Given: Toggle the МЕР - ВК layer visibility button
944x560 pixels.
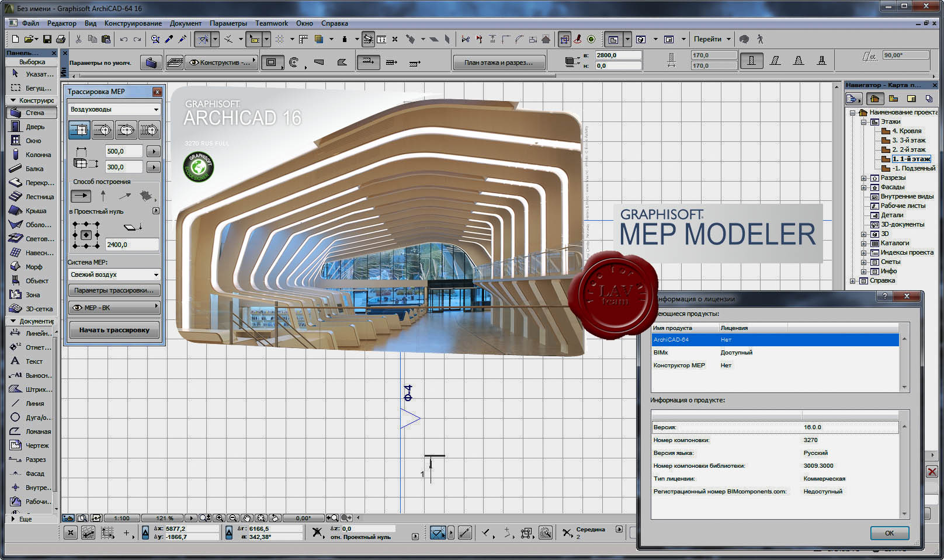Looking at the screenshot, I should [x=114, y=308].
